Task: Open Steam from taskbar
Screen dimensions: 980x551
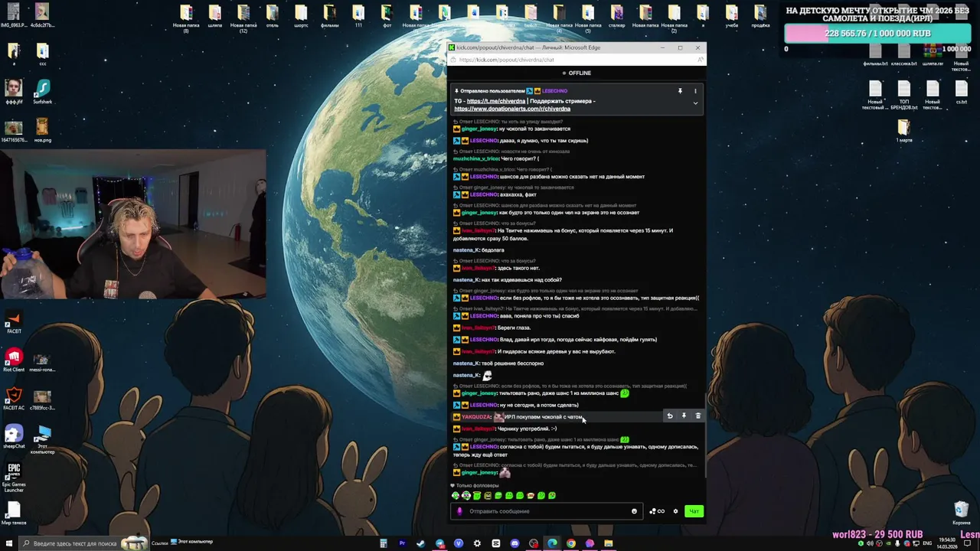Action: coord(420,543)
